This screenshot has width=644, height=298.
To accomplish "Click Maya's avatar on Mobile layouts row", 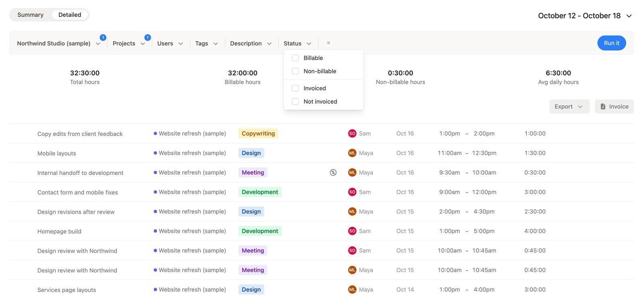I will [352, 153].
